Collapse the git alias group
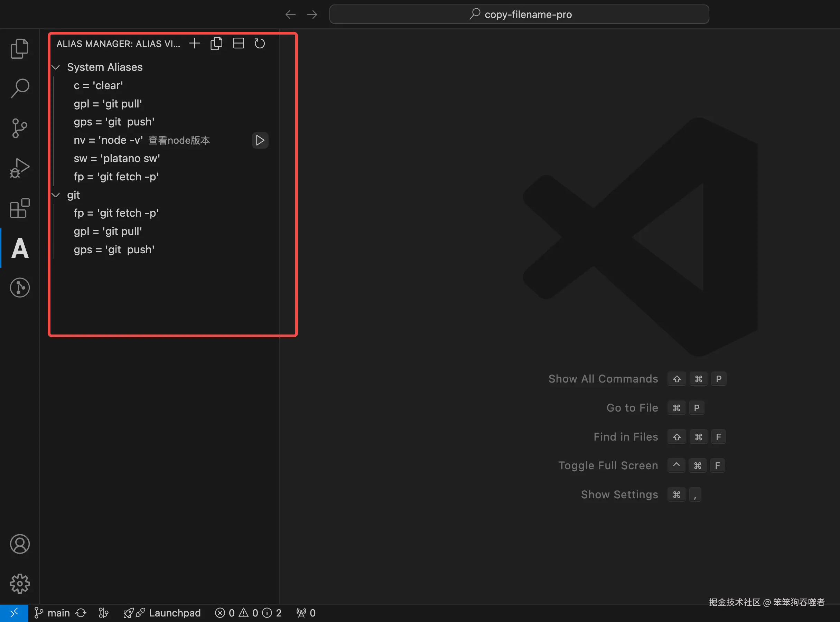Screen dimensions: 840x622 (56, 195)
